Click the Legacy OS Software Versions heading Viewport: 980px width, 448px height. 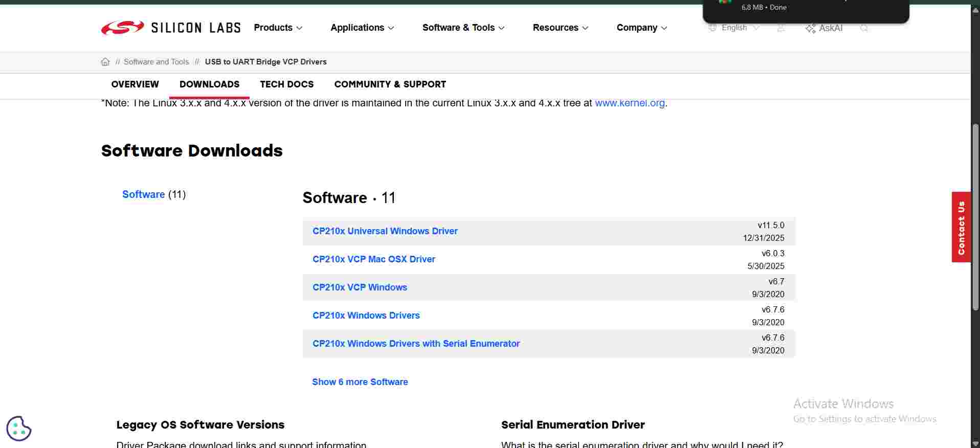point(200,425)
